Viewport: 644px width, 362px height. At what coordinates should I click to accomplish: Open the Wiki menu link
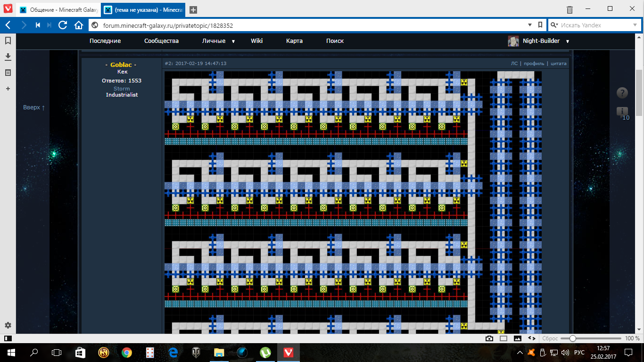coord(256,41)
